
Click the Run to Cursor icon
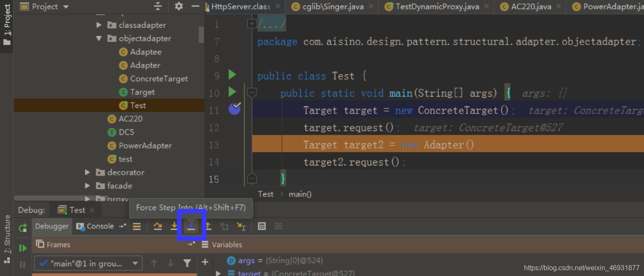pos(241,227)
